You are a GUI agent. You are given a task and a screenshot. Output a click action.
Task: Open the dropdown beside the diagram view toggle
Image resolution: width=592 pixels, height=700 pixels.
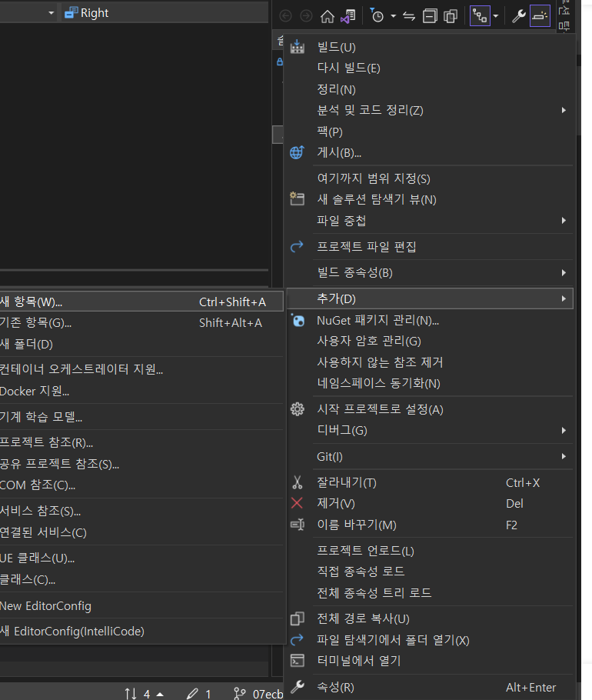(496, 16)
